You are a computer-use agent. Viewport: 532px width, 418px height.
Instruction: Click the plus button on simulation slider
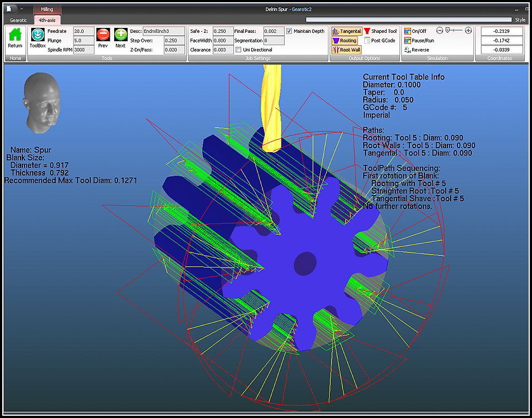coord(468,31)
